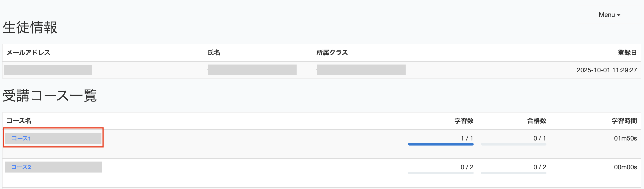Click the 登録日 column header
The height and width of the screenshot is (189, 644).
click(x=627, y=53)
